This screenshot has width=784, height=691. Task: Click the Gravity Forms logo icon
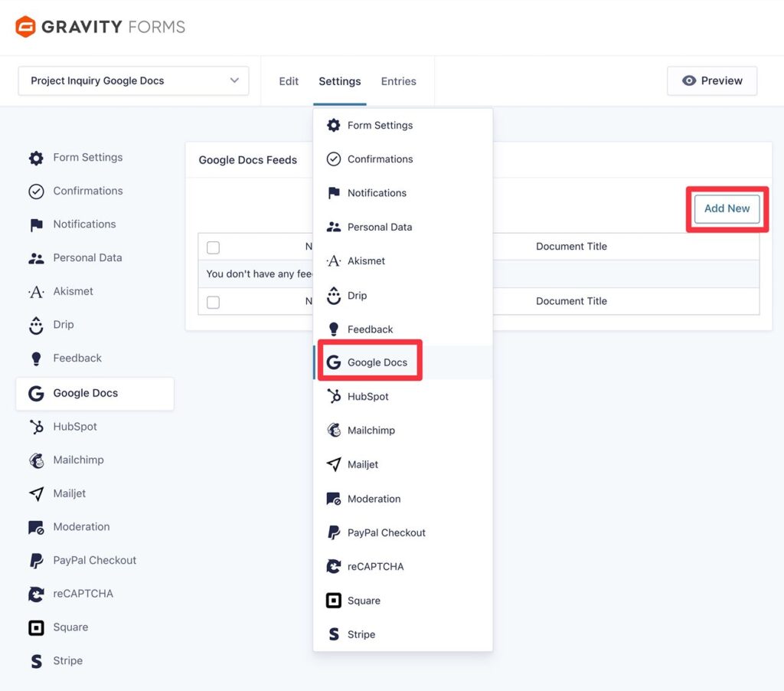point(25,27)
